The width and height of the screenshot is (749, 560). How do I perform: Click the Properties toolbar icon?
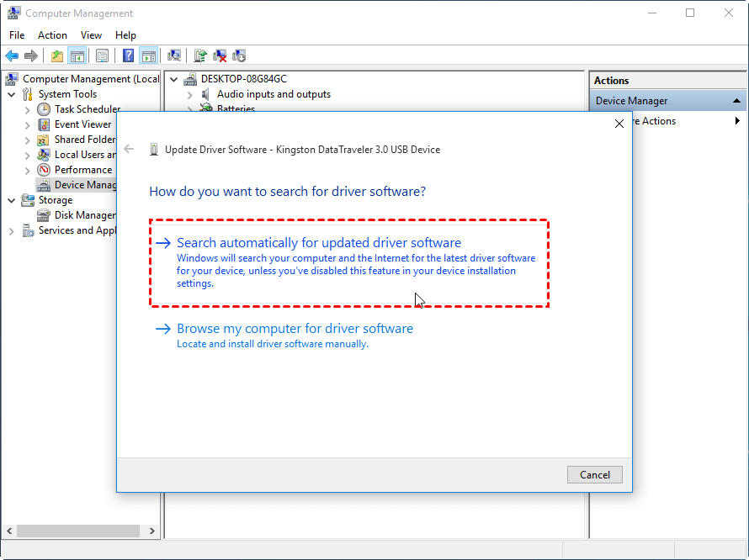pos(102,55)
